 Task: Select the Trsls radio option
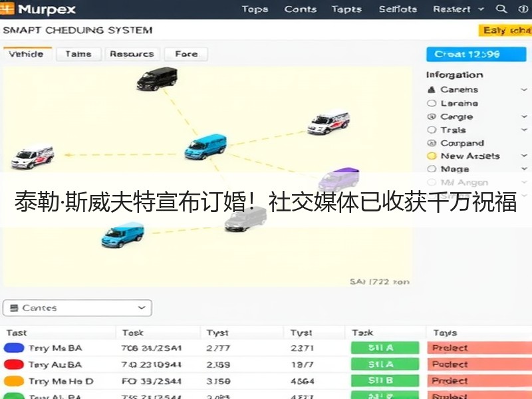[431, 130]
